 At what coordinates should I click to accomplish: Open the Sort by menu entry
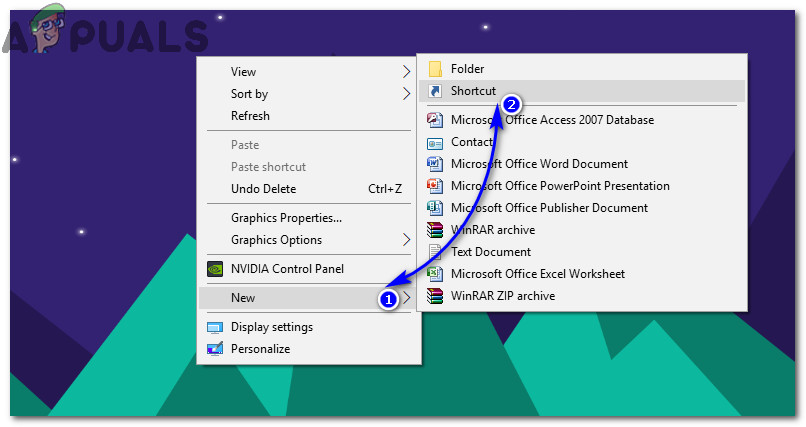309,94
